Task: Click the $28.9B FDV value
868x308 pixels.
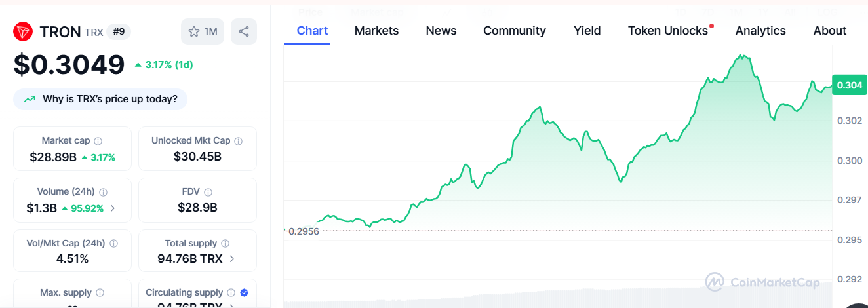Action: (197, 208)
